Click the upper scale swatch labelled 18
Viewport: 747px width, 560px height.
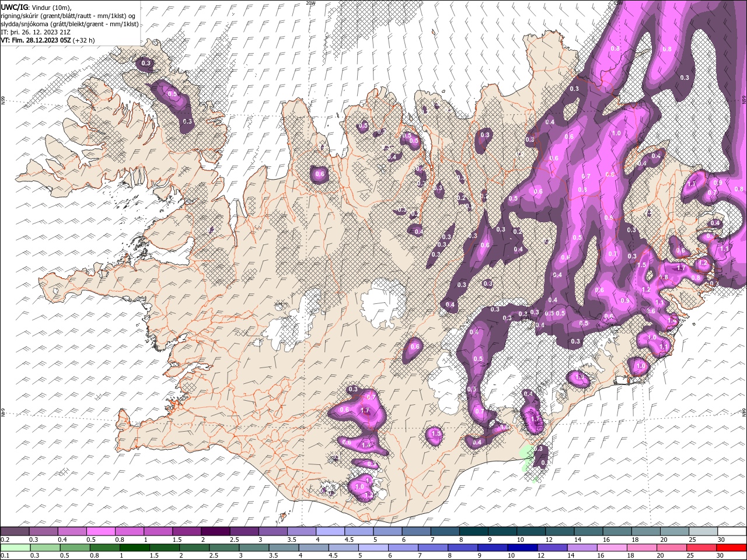coord(645,531)
